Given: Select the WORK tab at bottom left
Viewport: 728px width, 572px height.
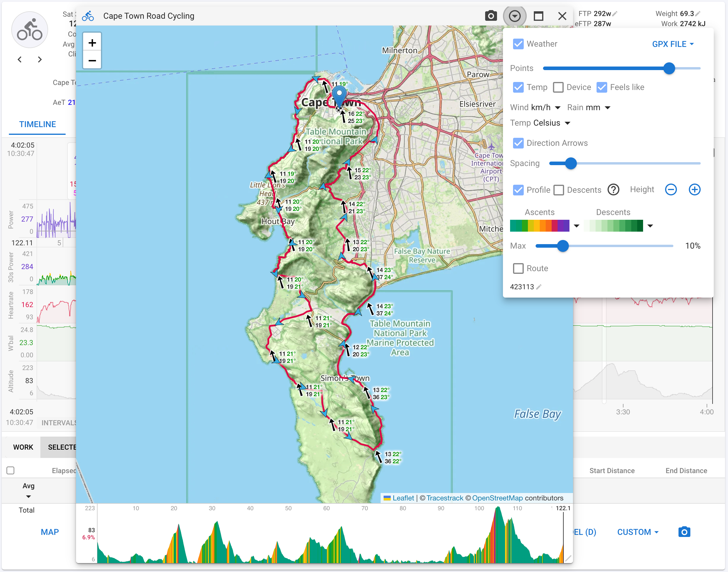Looking at the screenshot, I should coord(23,447).
